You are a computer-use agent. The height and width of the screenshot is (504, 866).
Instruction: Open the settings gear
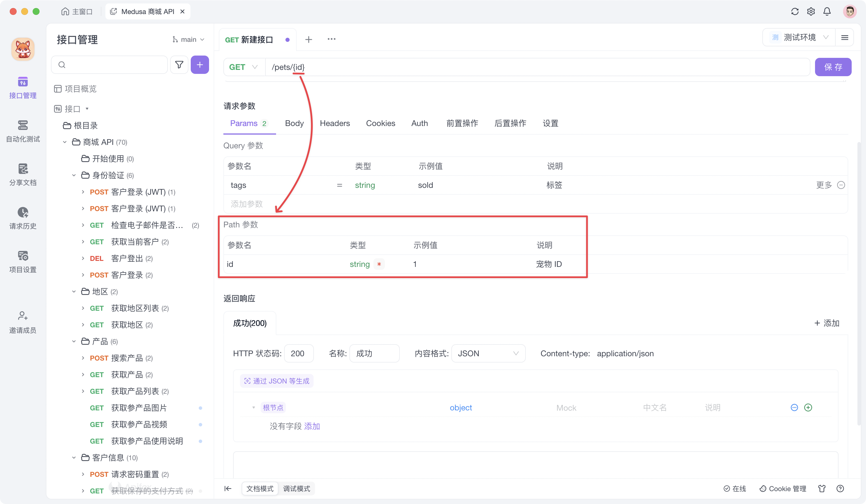pos(811,11)
